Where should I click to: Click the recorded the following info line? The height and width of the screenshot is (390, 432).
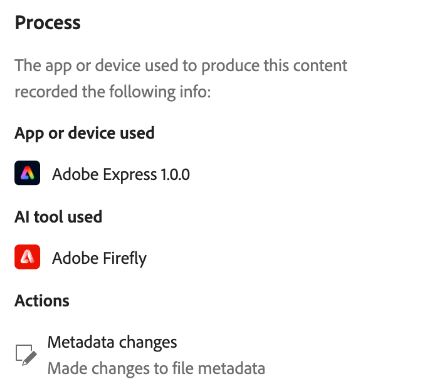(113, 92)
